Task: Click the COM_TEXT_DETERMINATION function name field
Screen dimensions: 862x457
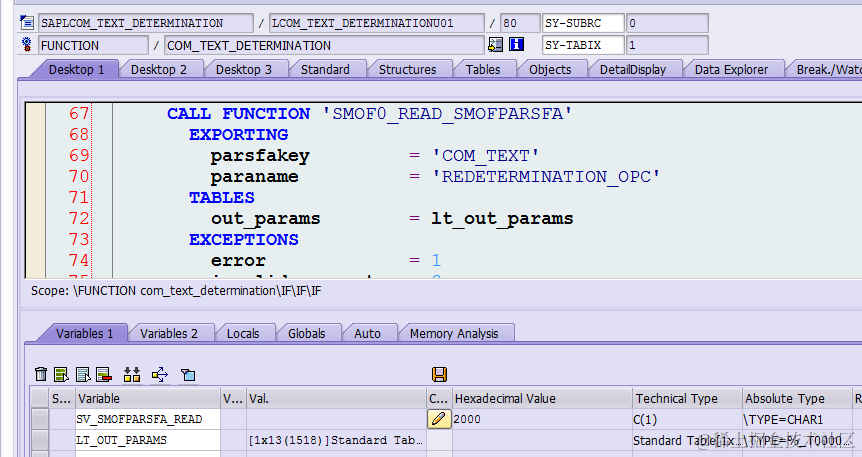Action: click(324, 45)
